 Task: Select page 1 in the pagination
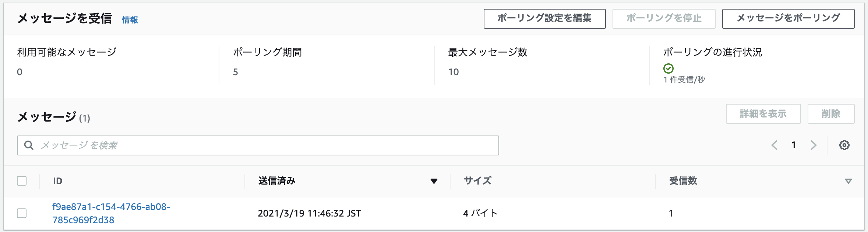794,145
